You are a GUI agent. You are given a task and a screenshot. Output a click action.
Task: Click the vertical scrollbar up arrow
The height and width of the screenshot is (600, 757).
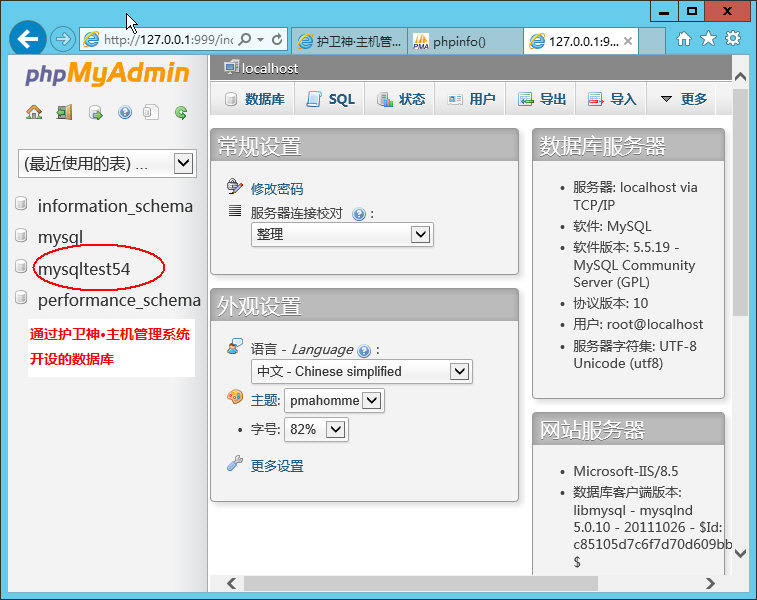[x=740, y=76]
